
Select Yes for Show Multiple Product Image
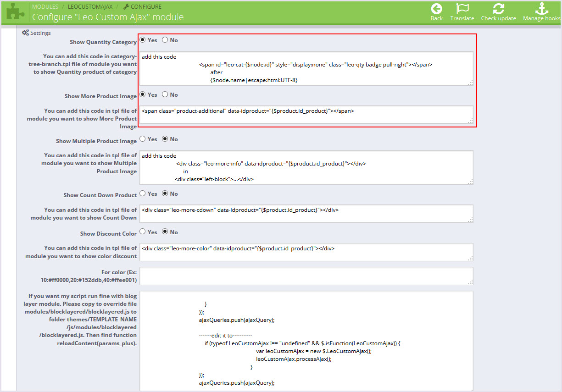pyautogui.click(x=143, y=139)
